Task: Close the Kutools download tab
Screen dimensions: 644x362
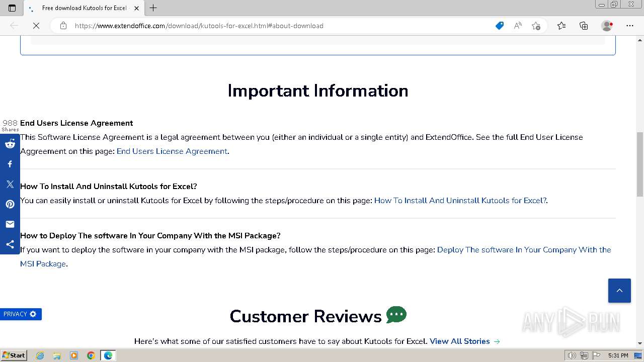Action: click(x=136, y=8)
